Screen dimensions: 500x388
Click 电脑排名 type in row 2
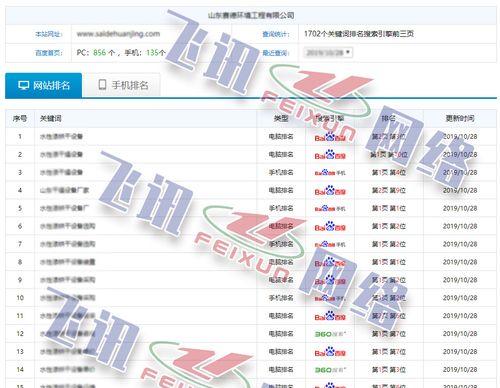point(281,154)
